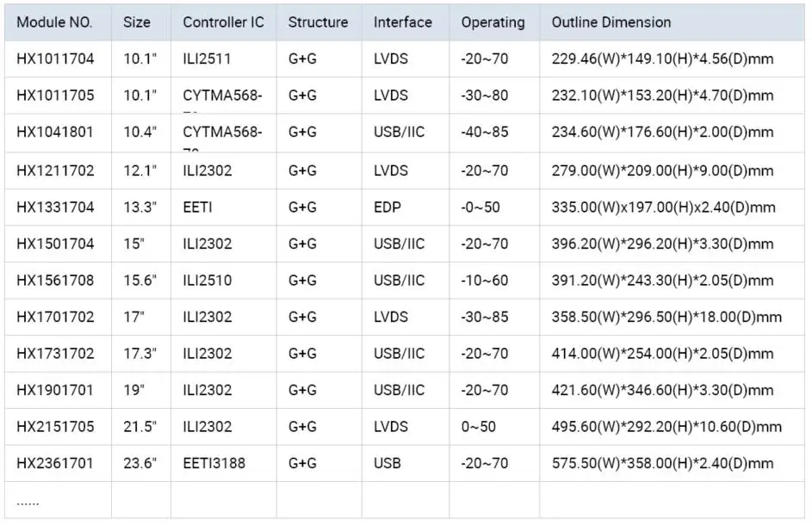Click the Module NO. column header
Image resolution: width=812 pixels, height=525 pixels.
click(x=54, y=22)
